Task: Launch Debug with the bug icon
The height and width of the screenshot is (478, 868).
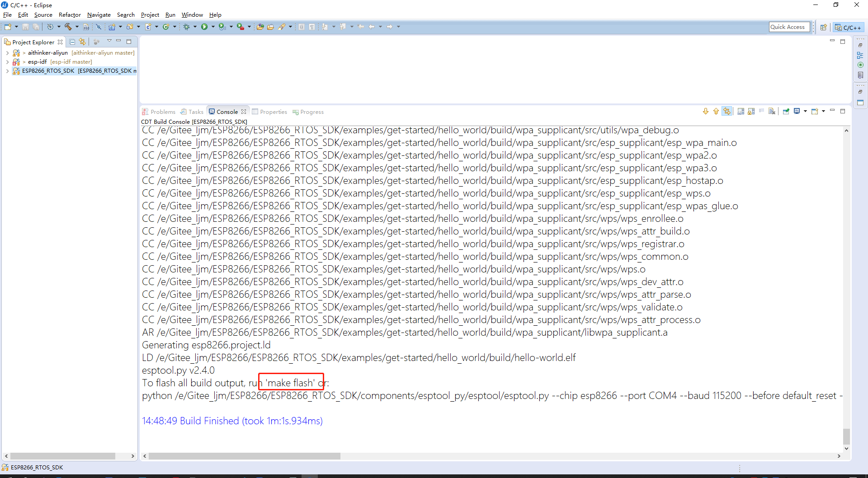Action: coord(186,27)
